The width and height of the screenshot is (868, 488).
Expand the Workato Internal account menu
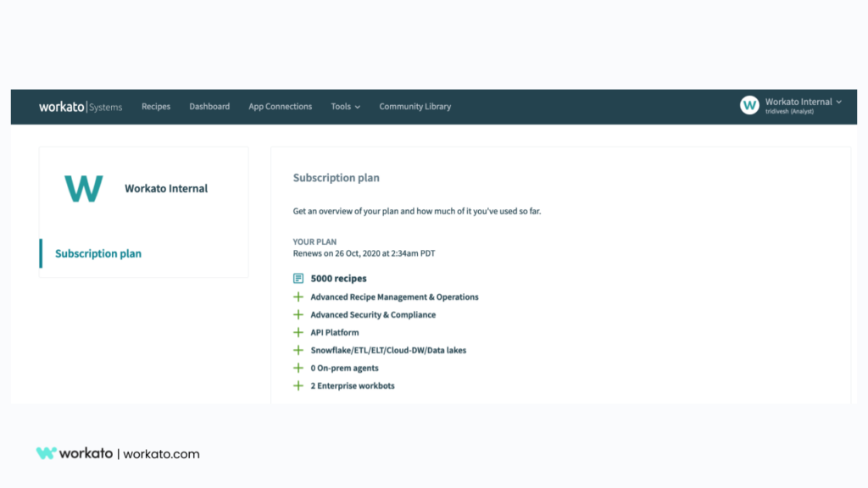[804, 102]
